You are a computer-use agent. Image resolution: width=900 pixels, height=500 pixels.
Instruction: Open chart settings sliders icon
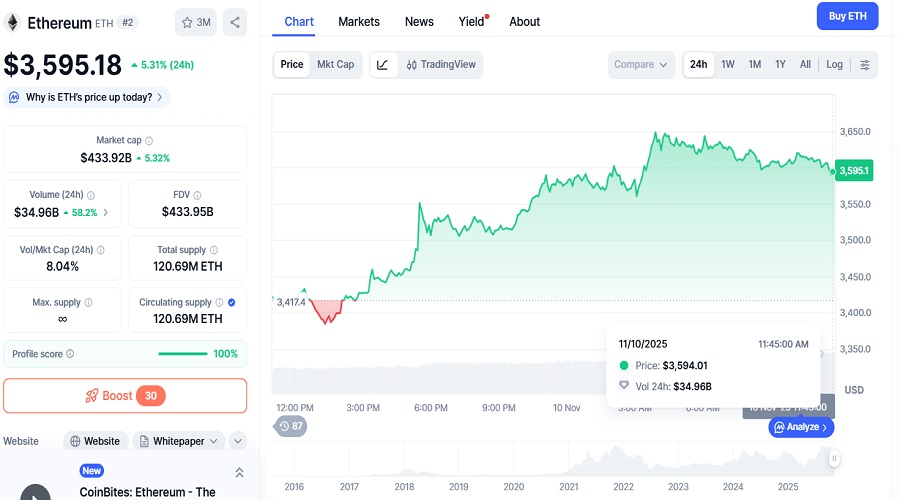pos(864,65)
